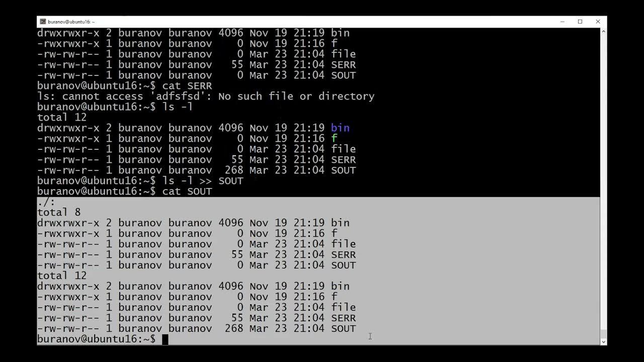Close the buranov@ubuntu16 terminal window
644x362 pixels.
[x=598, y=22]
